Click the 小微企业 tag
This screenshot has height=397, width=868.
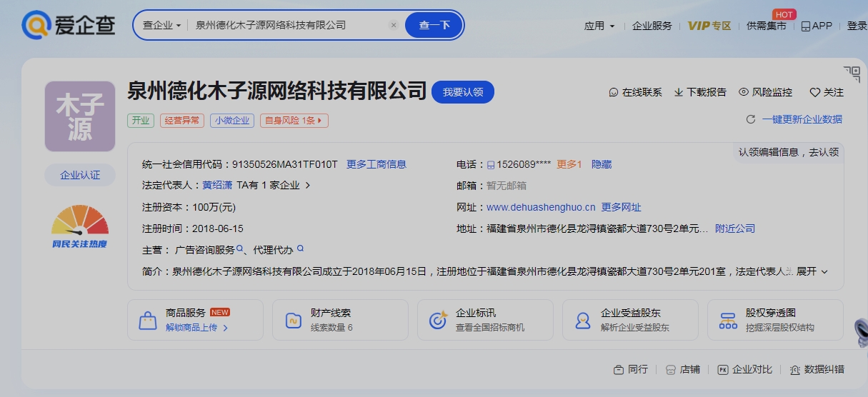pos(232,121)
